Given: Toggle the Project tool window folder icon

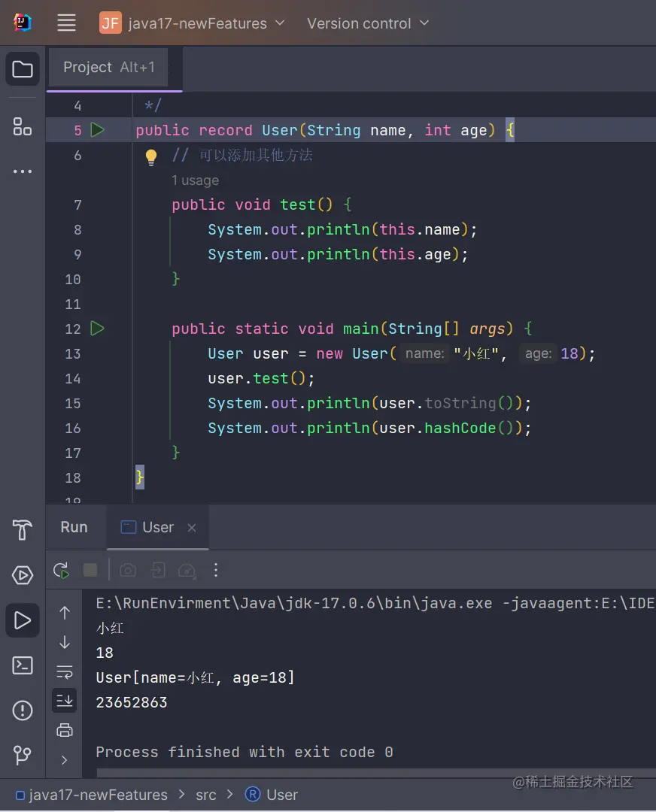Looking at the screenshot, I should click(23, 69).
